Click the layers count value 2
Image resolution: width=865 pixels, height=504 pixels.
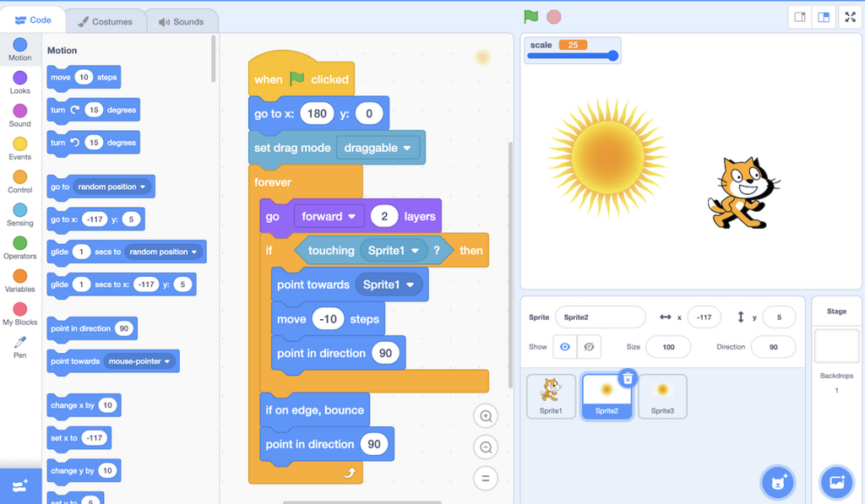[x=384, y=216]
